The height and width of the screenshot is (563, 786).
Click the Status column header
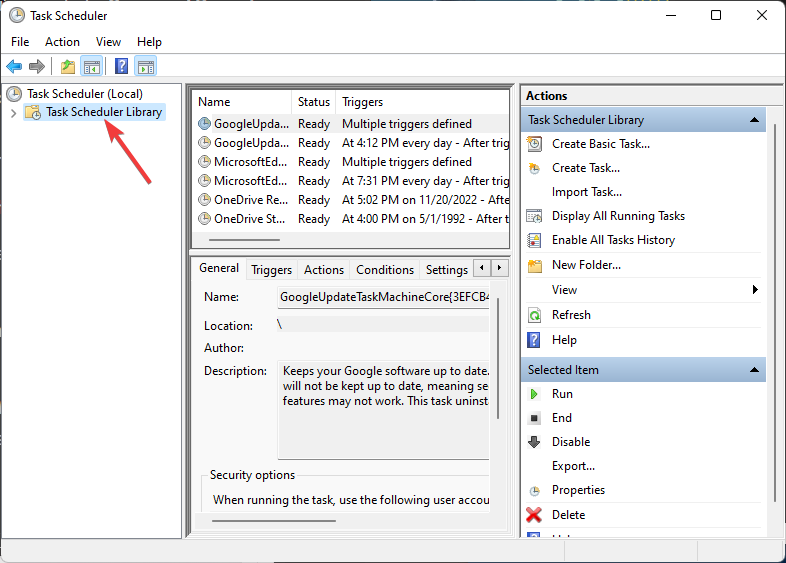click(314, 102)
